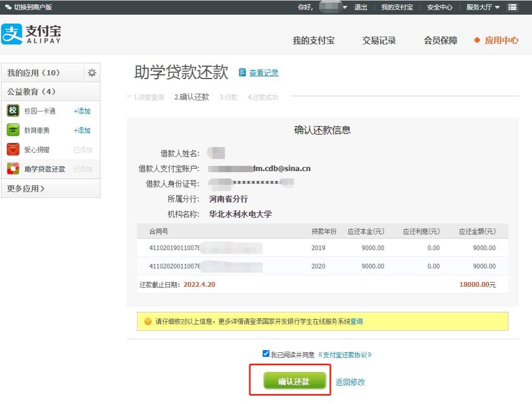Select 我的应用 (10) in the sidebar

pos(34,73)
